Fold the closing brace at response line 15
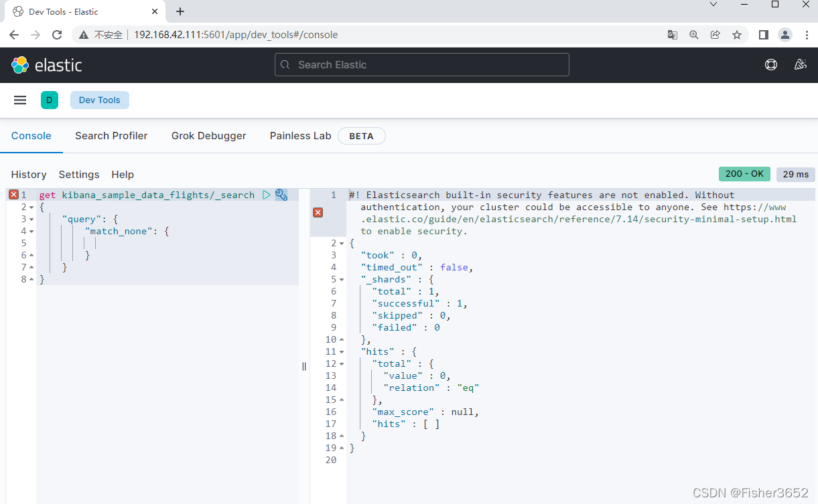The height and width of the screenshot is (504, 818). 342,400
